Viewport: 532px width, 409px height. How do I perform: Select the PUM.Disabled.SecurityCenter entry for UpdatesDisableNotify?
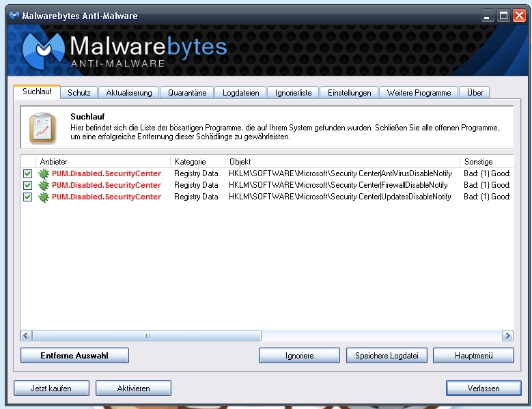[x=107, y=197]
